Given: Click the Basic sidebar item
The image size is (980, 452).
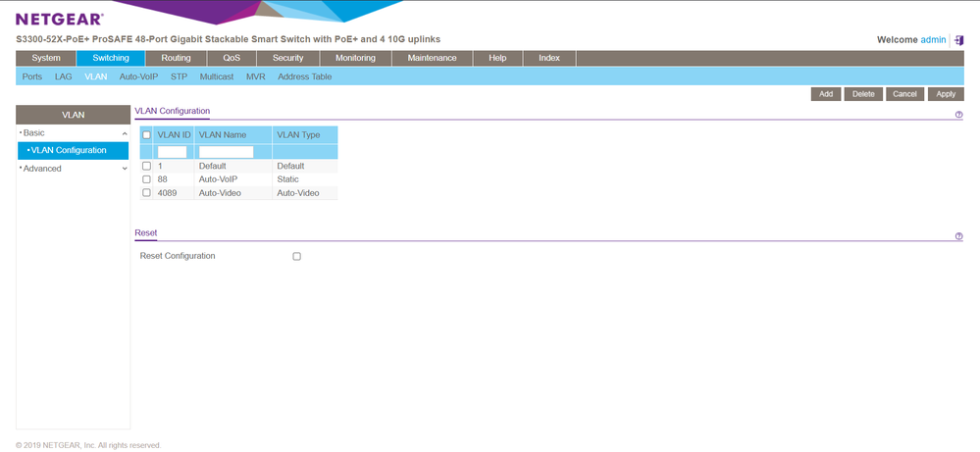Looking at the screenshot, I should [x=33, y=133].
